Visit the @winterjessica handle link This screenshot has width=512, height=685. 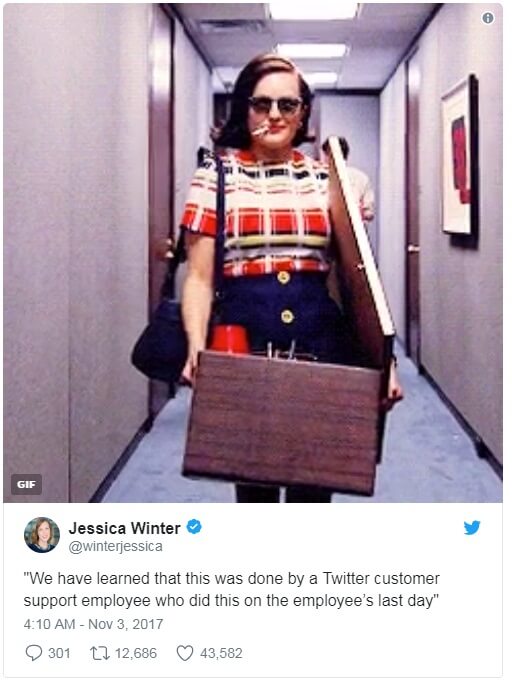[x=116, y=547]
